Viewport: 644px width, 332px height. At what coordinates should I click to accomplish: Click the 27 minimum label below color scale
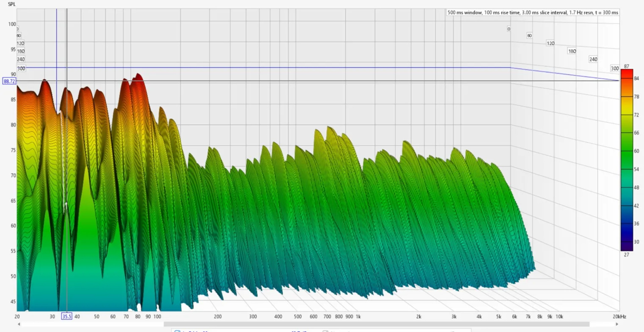point(627,255)
